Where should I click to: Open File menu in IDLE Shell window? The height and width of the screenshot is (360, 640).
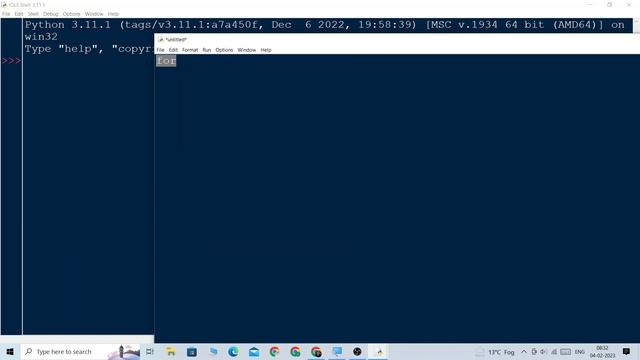click(6, 14)
